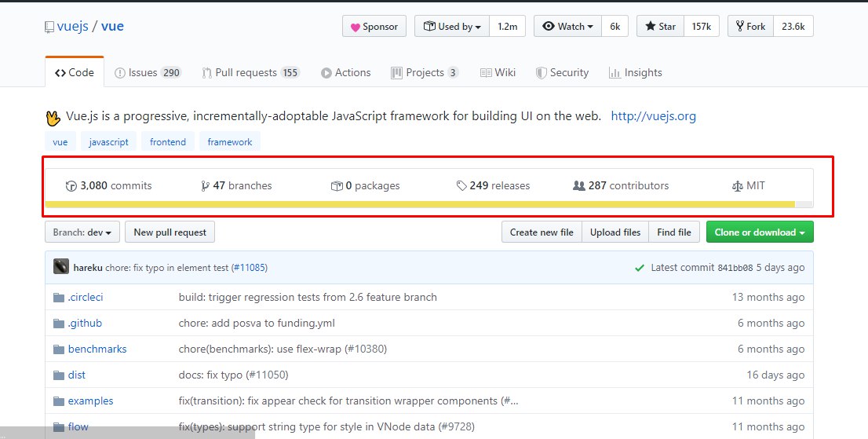868x439 pixels.
Task: Select the vue topic tag
Action: [x=60, y=141]
